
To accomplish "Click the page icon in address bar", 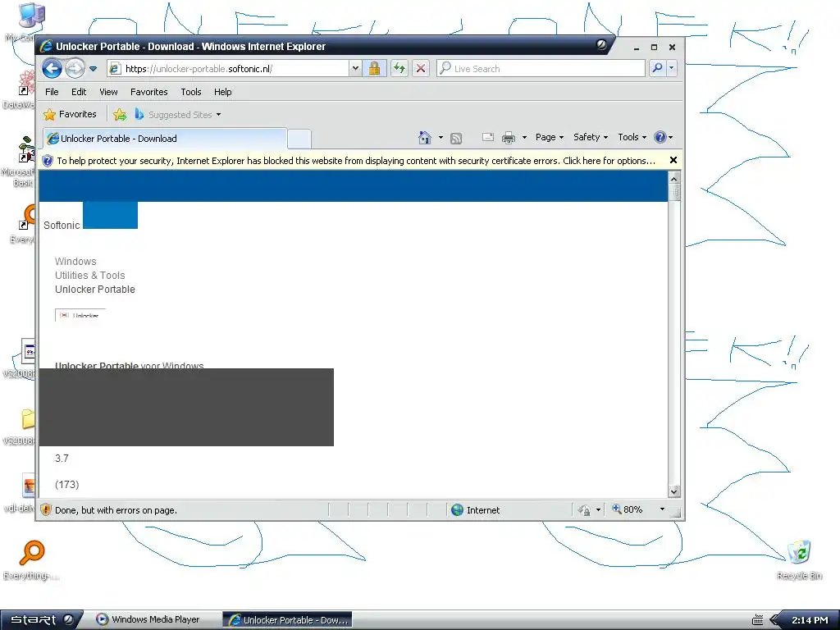I will [x=115, y=69].
